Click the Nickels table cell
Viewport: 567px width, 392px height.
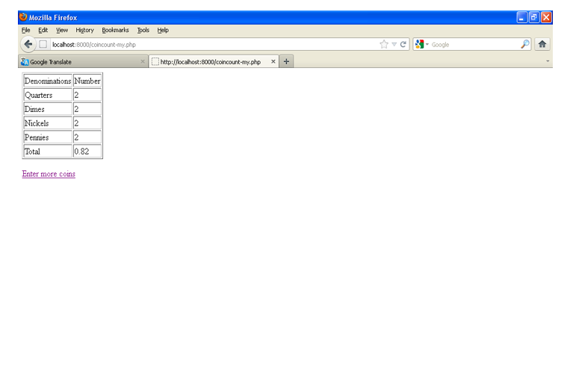tap(48, 123)
